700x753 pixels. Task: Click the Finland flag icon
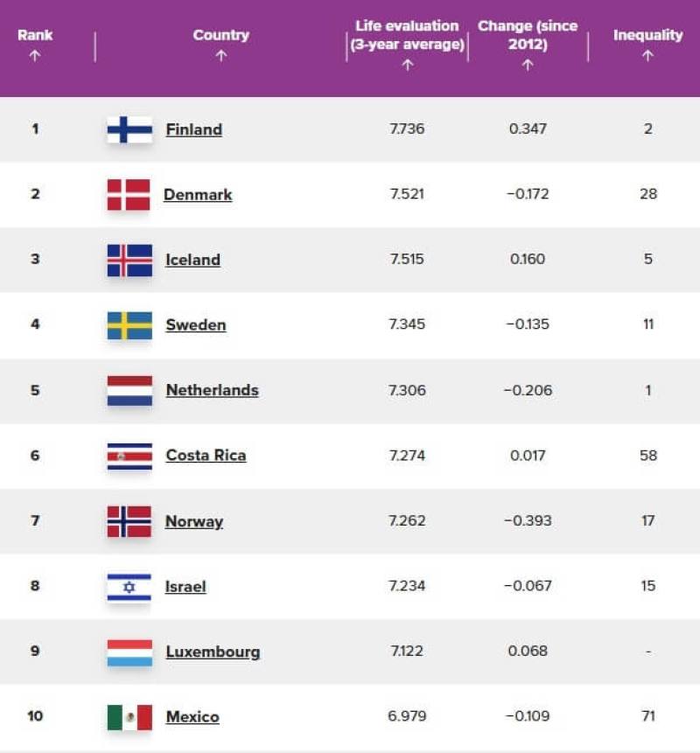click(129, 129)
